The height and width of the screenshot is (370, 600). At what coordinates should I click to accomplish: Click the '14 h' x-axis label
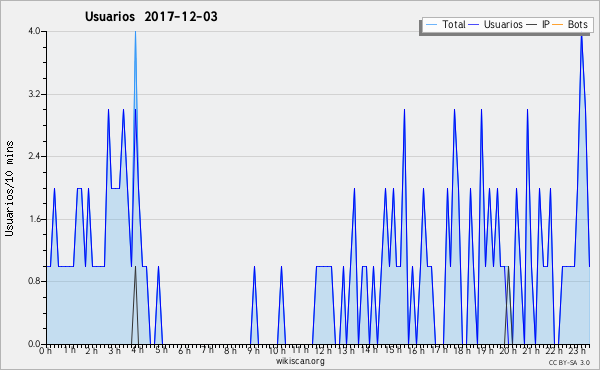pyautogui.click(x=369, y=350)
